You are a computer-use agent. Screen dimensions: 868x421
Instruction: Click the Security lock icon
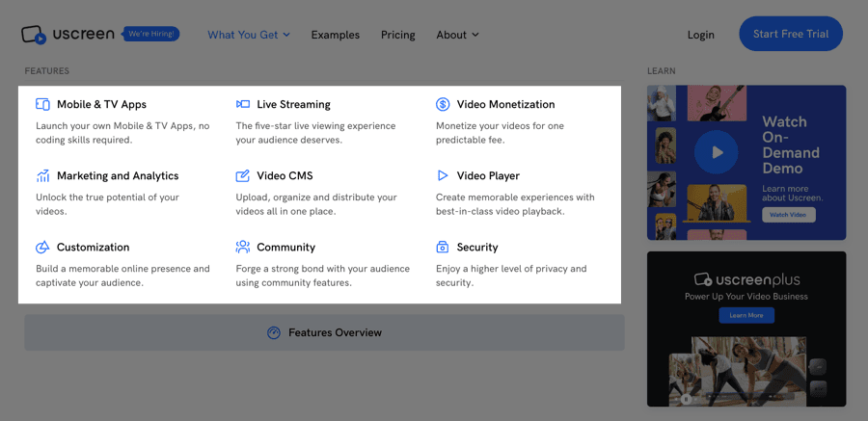[x=443, y=248]
